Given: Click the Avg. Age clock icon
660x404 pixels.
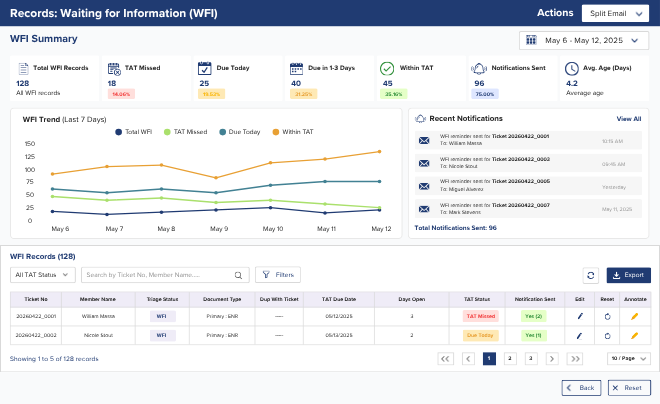Looking at the screenshot, I should tap(571, 68).
